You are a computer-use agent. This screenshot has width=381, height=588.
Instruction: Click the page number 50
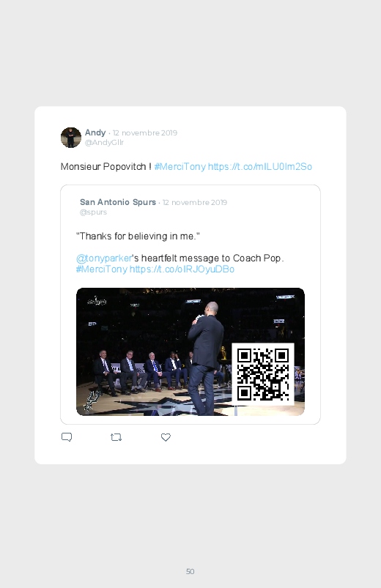click(x=190, y=571)
